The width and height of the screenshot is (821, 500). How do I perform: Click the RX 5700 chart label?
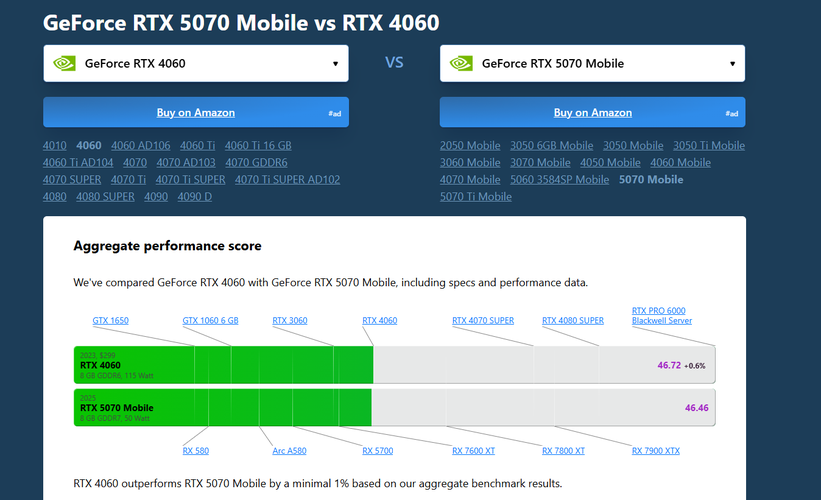coord(378,451)
